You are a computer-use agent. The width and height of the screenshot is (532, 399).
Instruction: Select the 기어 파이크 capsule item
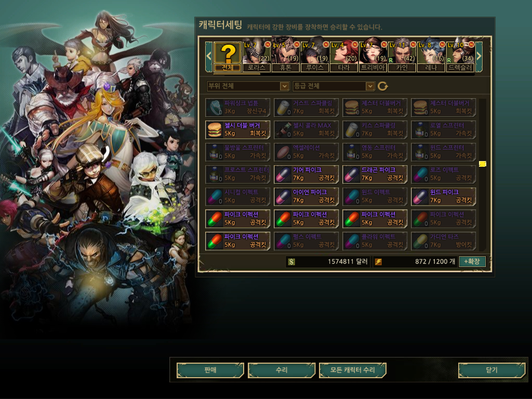tap(306, 174)
